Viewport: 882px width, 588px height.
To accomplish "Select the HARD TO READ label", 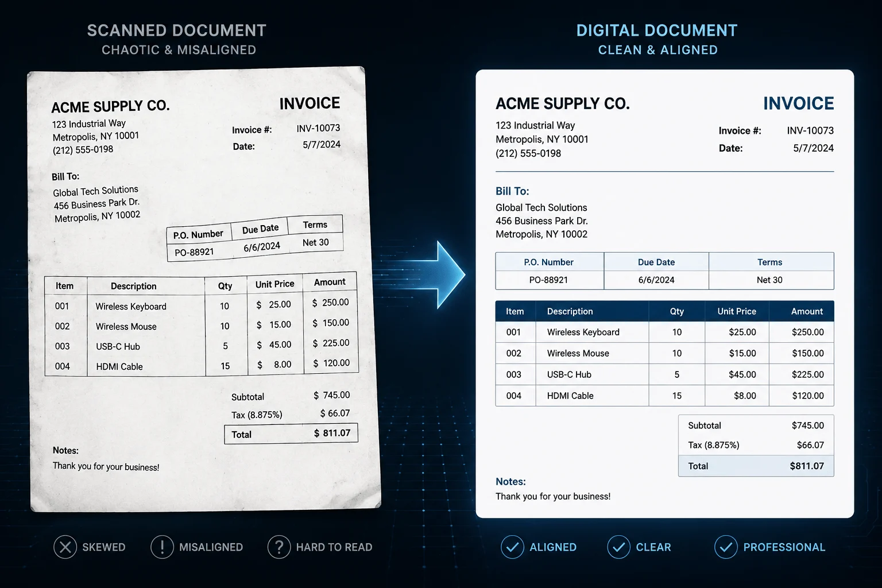I will pyautogui.click(x=334, y=547).
